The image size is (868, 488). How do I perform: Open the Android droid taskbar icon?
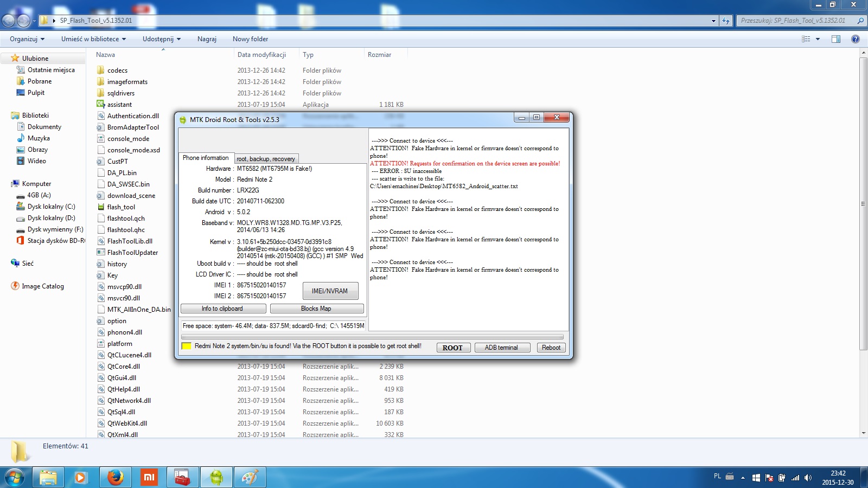[216, 477]
